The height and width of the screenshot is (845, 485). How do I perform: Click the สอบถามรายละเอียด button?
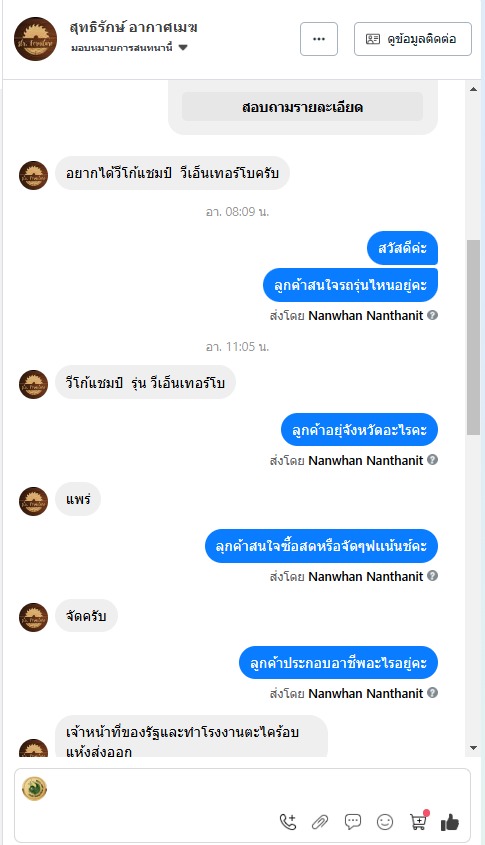tap(302, 107)
